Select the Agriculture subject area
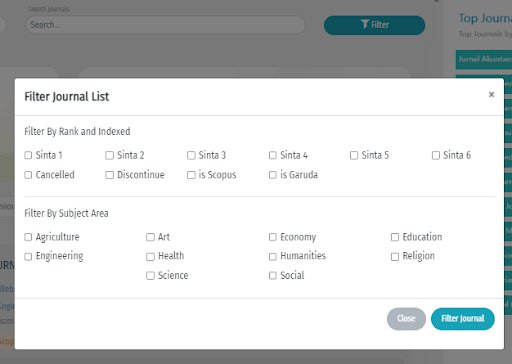This screenshot has width=512, height=364. (x=28, y=237)
